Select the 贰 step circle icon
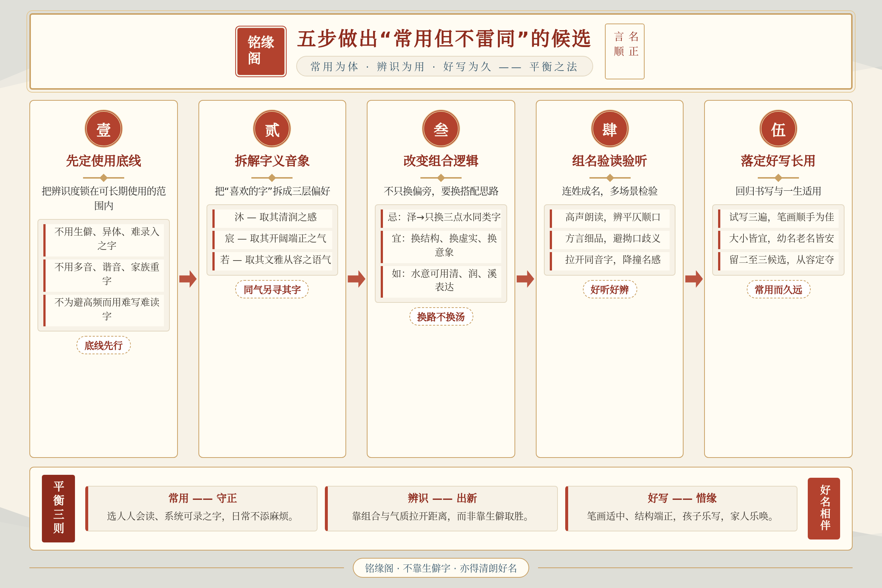Image resolution: width=882 pixels, height=588 pixels. 272,129
